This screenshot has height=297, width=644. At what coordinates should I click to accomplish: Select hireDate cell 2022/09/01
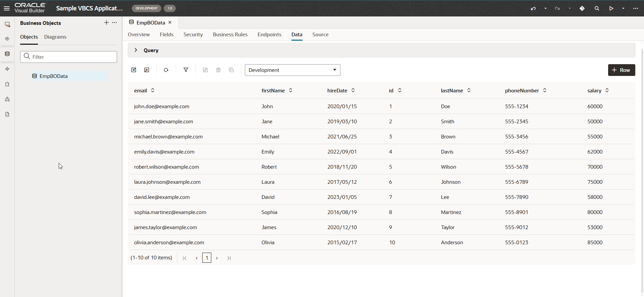click(x=342, y=152)
